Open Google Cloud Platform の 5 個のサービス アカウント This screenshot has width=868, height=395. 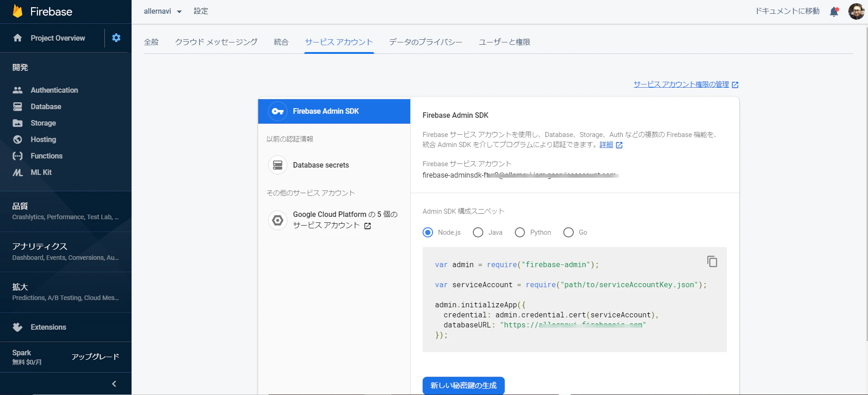pyautogui.click(x=334, y=220)
